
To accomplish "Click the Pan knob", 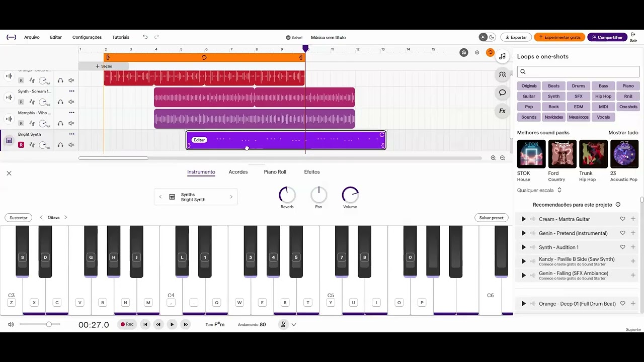I will (318, 195).
